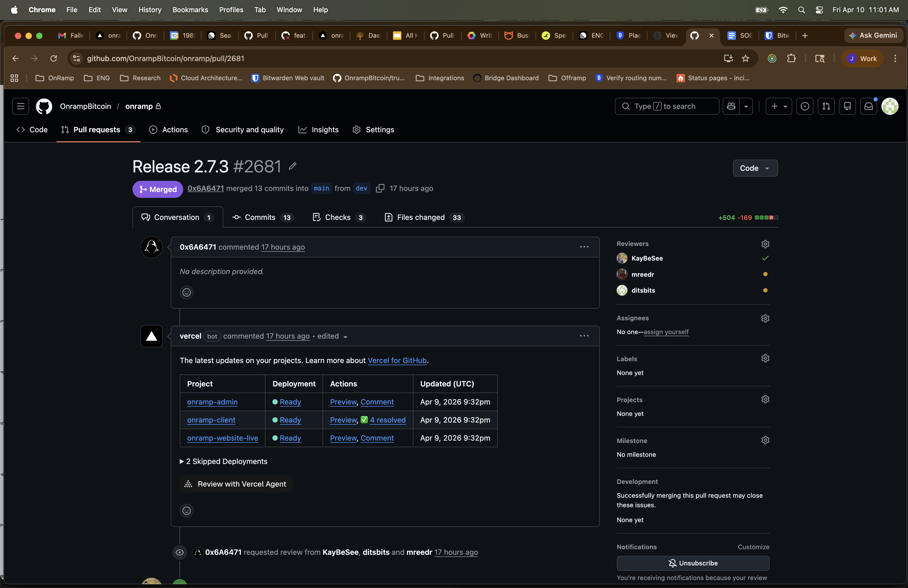Open the edited history dropdown on vercel comment

(345, 336)
